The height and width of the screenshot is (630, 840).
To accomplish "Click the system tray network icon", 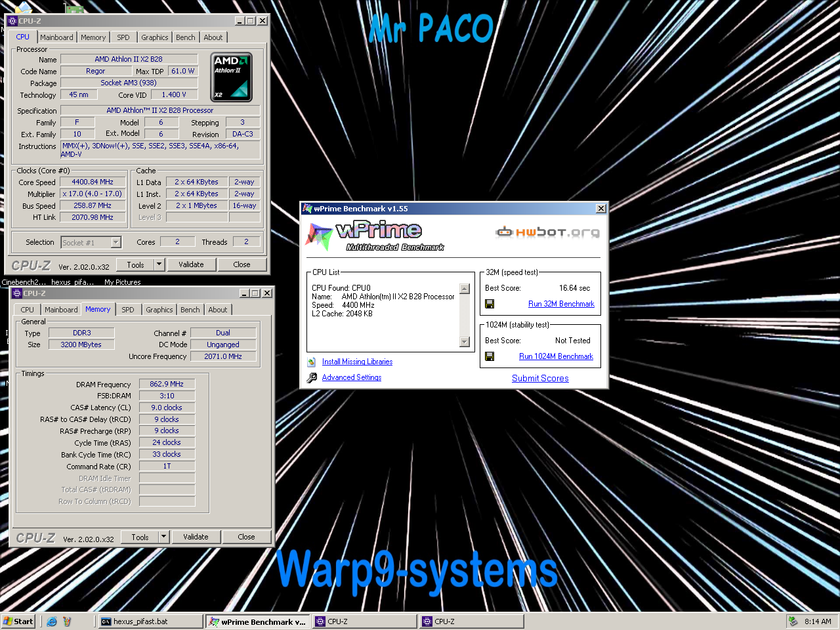I will (x=793, y=621).
